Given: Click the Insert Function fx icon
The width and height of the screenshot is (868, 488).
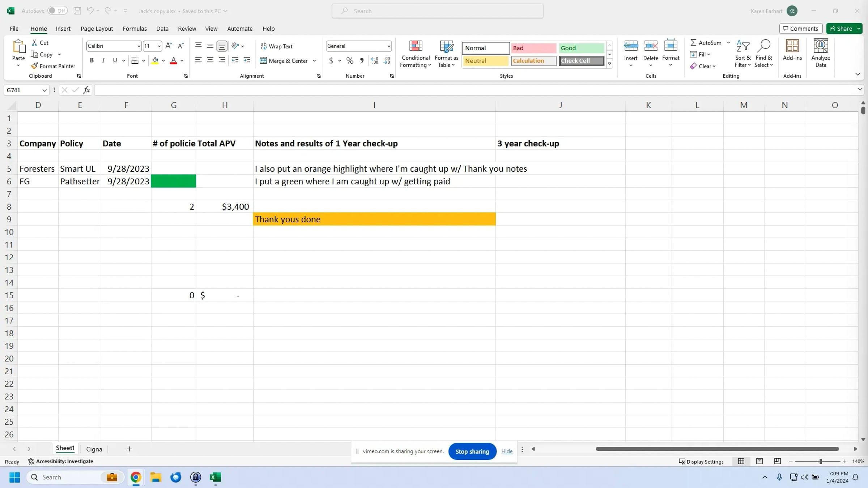Looking at the screenshot, I should 86,90.
